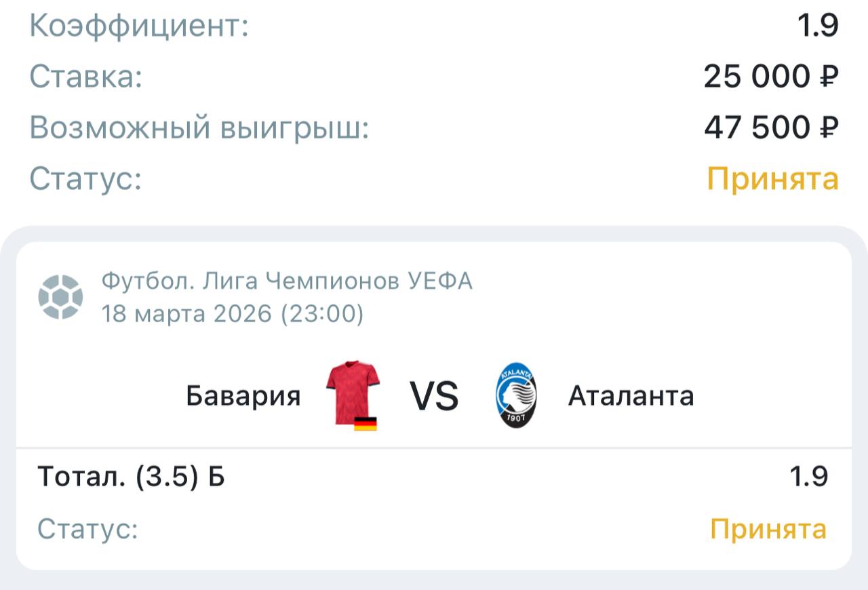Click the 1.9 value beside Коэффициент
This screenshot has height=590, width=868.
[818, 26]
